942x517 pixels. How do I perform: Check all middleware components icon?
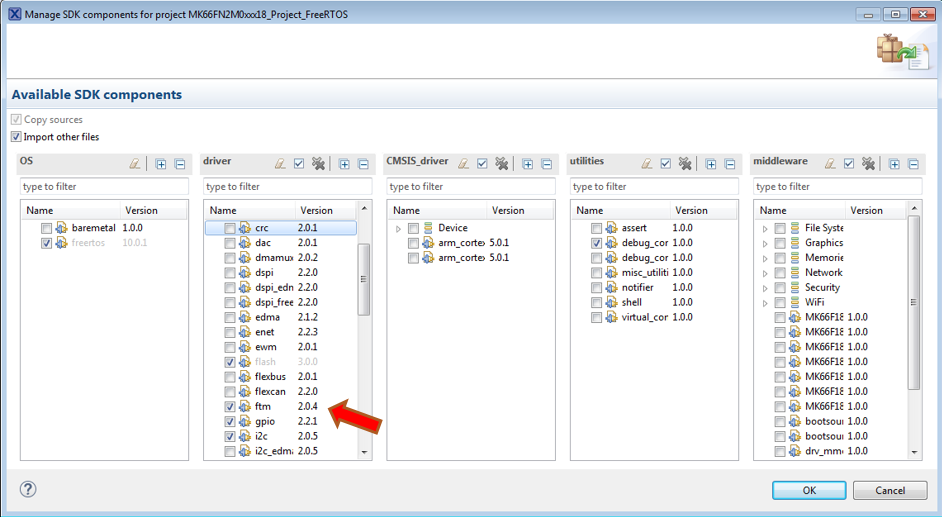(849, 163)
